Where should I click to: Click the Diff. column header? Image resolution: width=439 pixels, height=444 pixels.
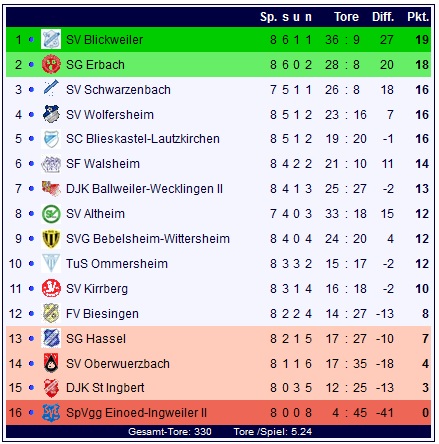point(383,17)
